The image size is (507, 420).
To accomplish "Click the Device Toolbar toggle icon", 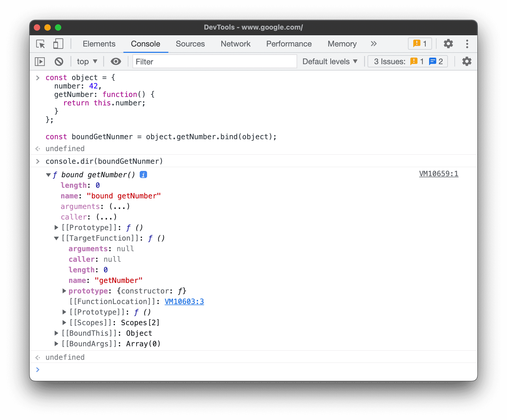I will pos(58,43).
